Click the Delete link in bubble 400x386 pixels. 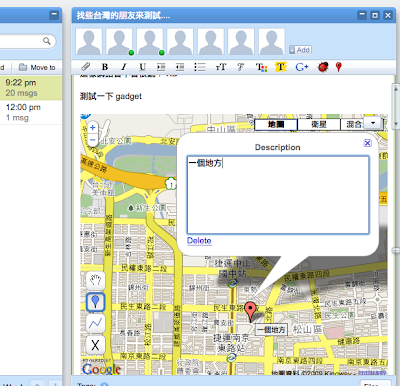(x=199, y=241)
